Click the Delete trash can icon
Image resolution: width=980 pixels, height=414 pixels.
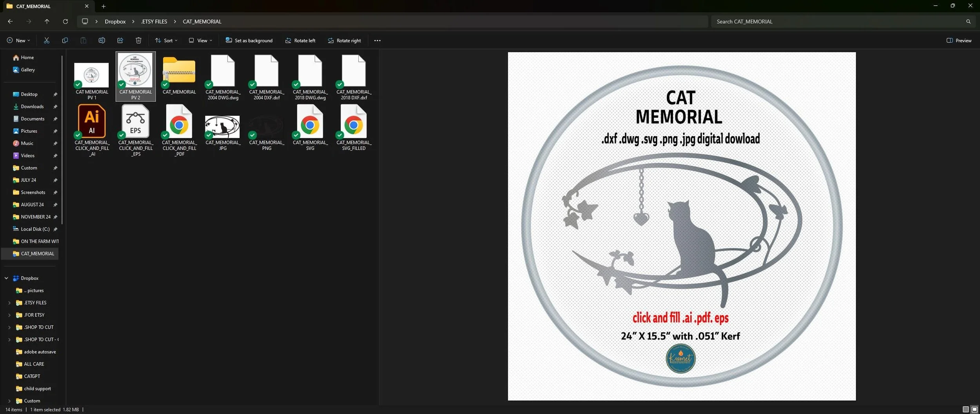[138, 40]
